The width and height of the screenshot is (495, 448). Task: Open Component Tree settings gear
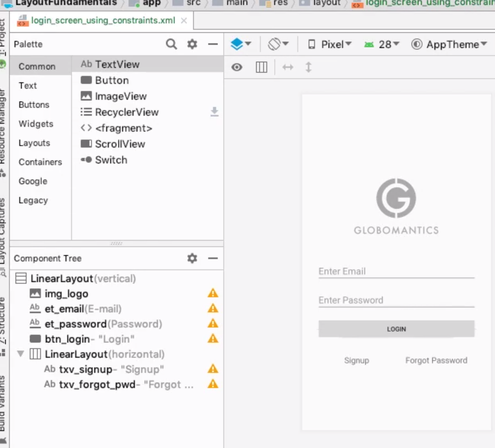click(x=192, y=259)
